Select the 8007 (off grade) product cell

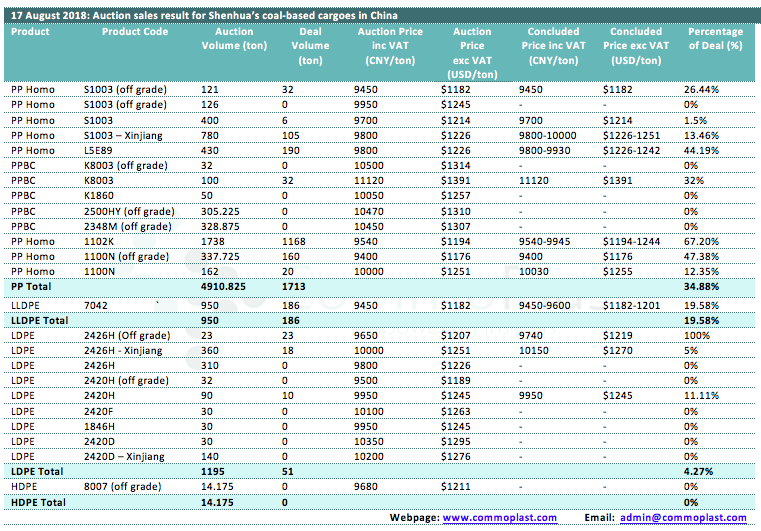[x=128, y=486]
